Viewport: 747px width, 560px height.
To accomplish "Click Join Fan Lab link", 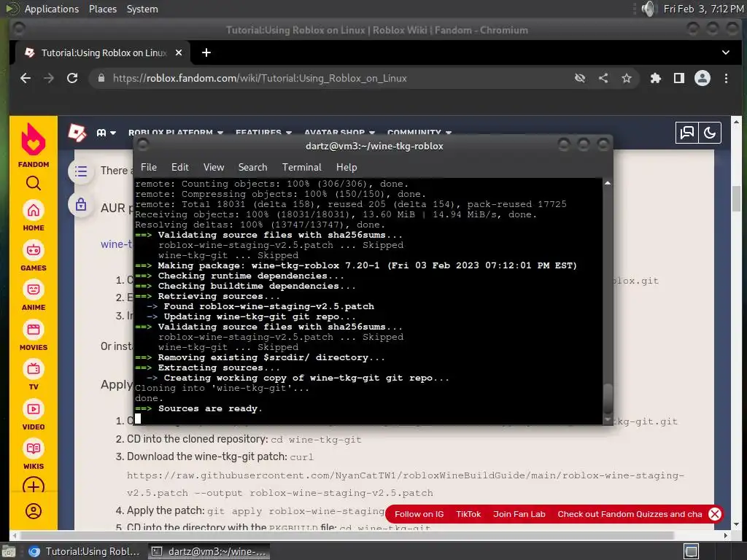I will tap(519, 514).
